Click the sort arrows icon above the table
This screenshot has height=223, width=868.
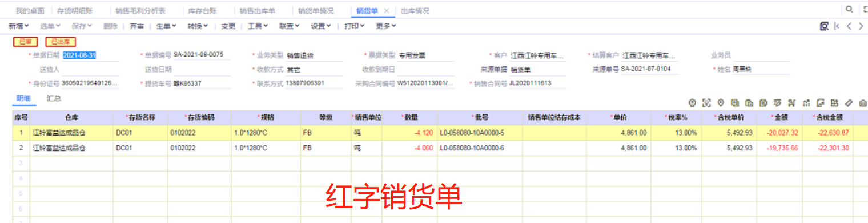(x=792, y=103)
